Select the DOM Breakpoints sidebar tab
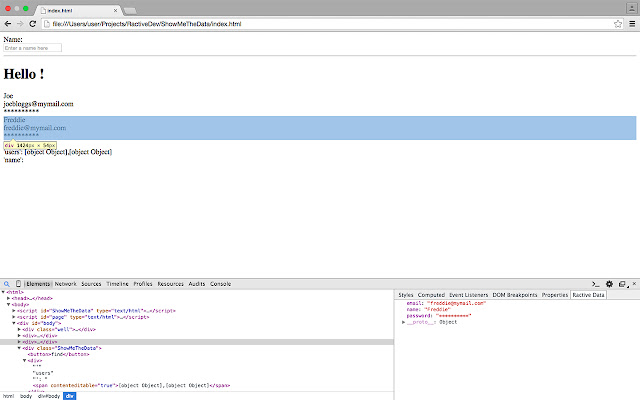 515,295
